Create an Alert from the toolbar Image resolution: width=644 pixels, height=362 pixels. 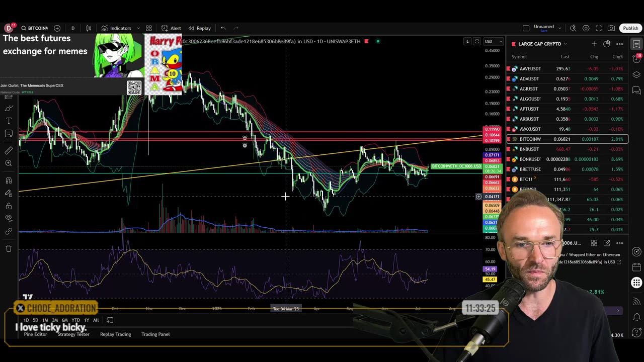[171, 28]
